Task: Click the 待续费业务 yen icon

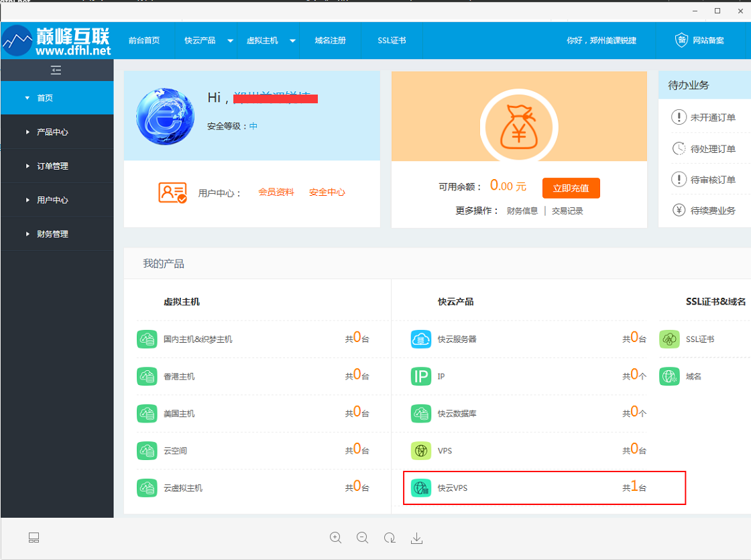Action: click(x=679, y=211)
